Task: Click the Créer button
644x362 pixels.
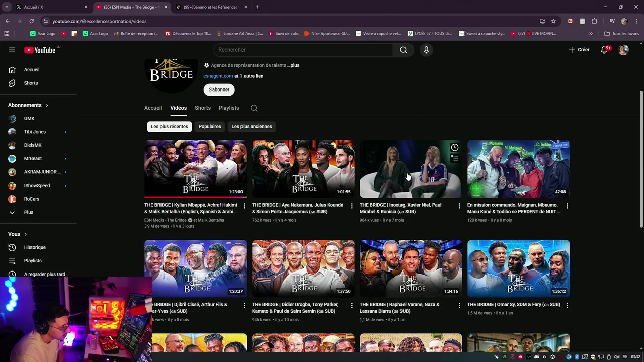Action: click(579, 50)
